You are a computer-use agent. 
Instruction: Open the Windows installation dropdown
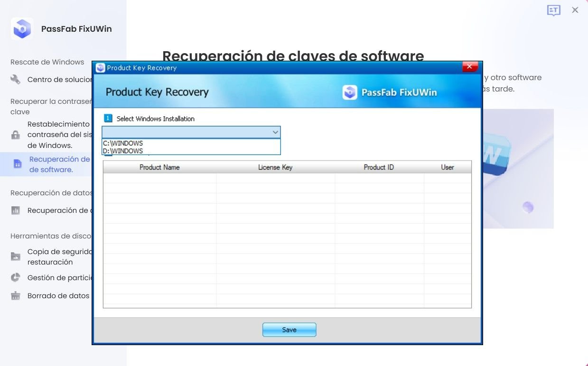[x=274, y=132]
